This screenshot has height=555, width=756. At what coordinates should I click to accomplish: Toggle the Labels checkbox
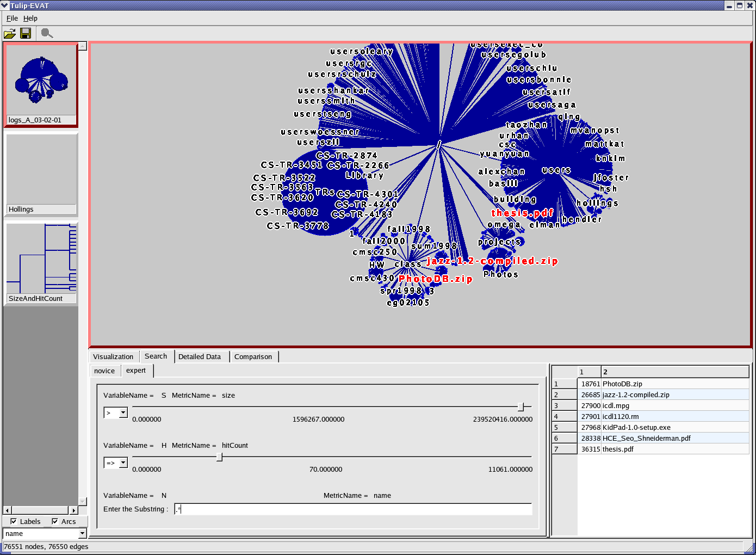tap(14, 521)
